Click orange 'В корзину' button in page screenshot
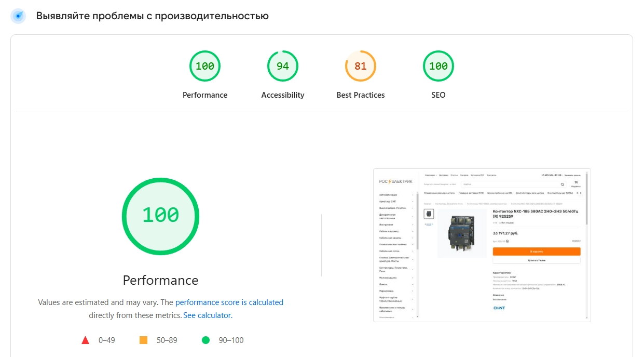Image resolution: width=644 pixels, height=357 pixels. coord(536,252)
